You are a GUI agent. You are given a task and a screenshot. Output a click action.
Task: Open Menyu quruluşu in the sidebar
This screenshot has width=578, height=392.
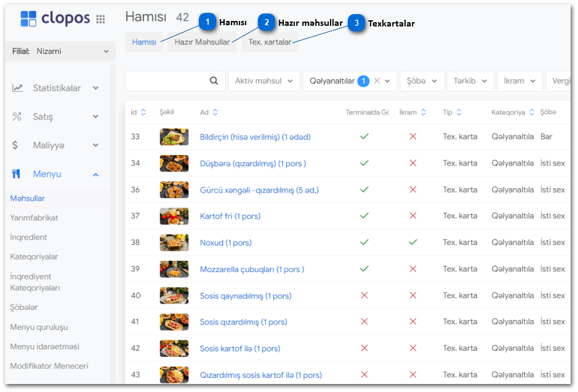tap(39, 327)
